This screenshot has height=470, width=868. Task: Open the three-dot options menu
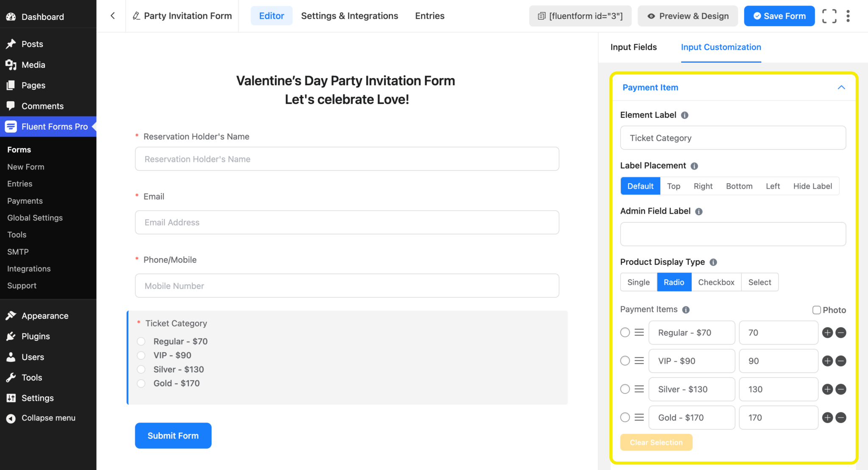pyautogui.click(x=848, y=16)
